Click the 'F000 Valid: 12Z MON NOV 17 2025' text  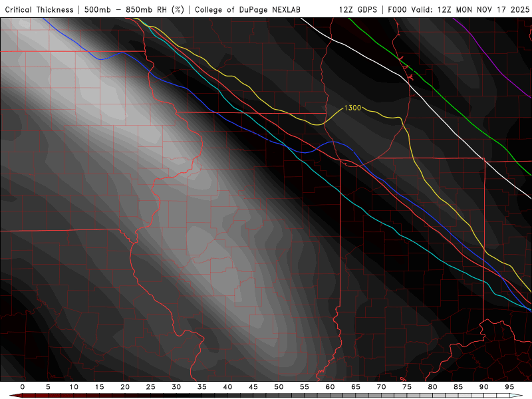point(458,10)
